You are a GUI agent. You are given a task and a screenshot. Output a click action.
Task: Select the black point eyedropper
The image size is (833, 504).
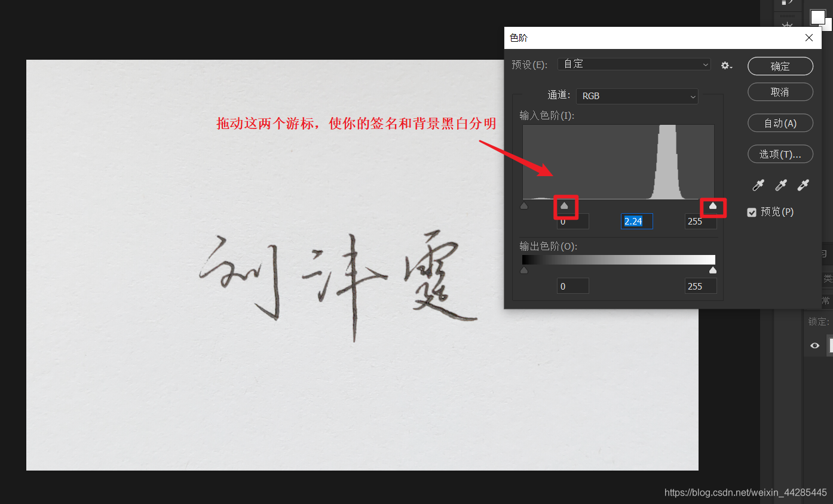tap(758, 185)
